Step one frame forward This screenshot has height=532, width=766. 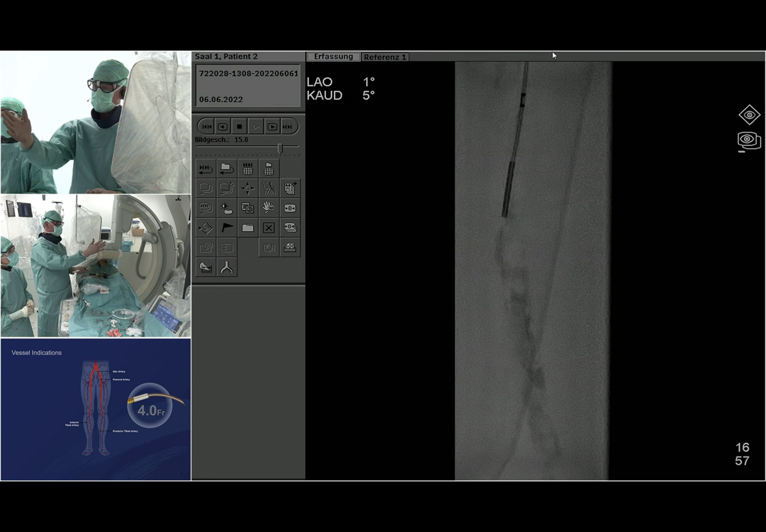pos(272,127)
